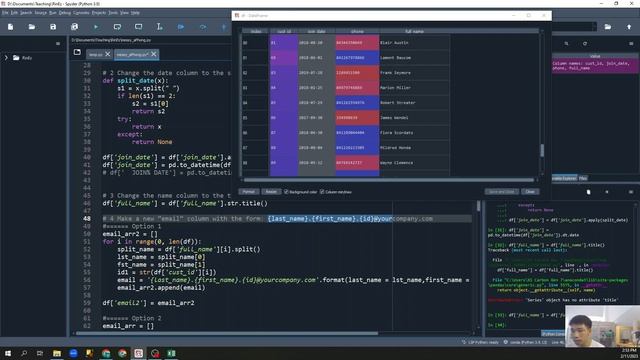Screen dimensions: 640x360
Task: Click Run cell and advance icon
Action: click(x=138, y=27)
